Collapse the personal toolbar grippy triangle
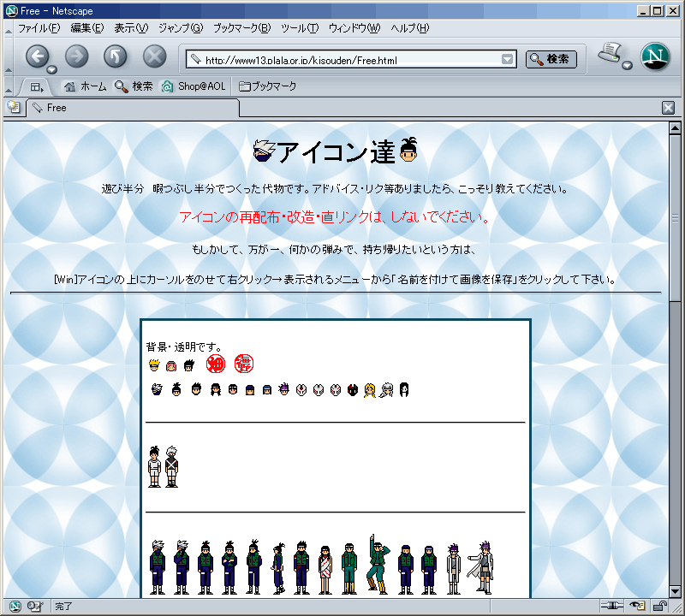This screenshot has width=685, height=616. [x=9, y=90]
